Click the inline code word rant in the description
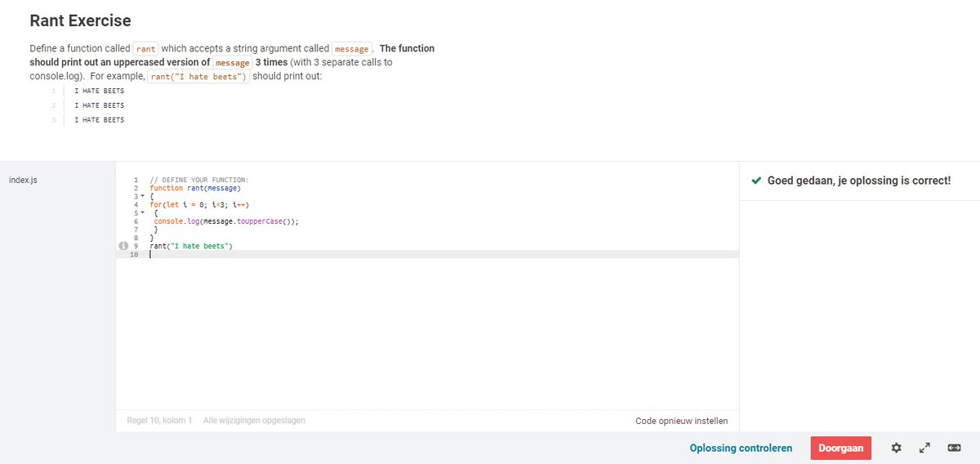980x464 pixels. click(x=146, y=49)
